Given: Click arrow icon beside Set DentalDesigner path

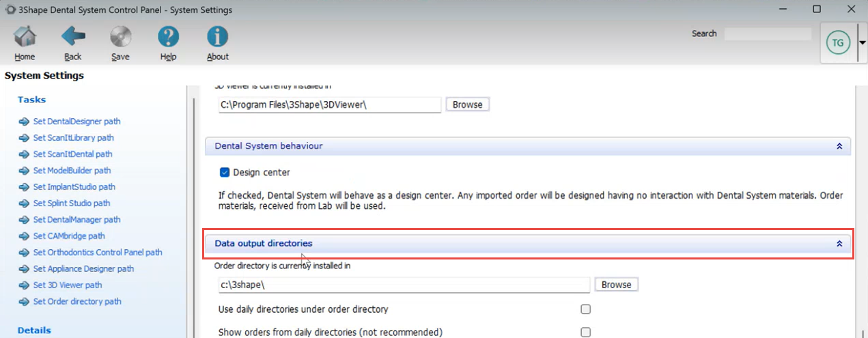Looking at the screenshot, I should point(25,122).
